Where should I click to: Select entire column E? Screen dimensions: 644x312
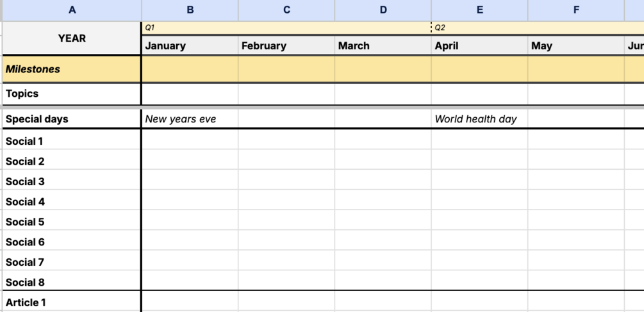[480, 10]
